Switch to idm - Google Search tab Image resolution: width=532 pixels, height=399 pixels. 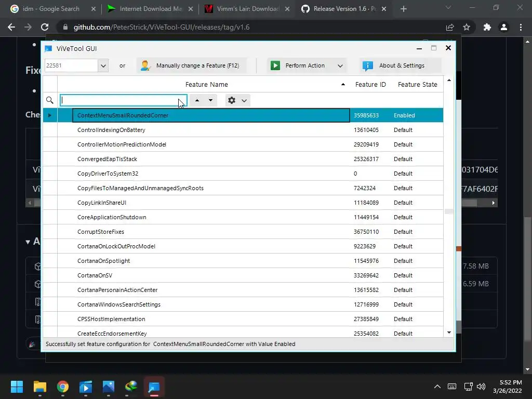click(50, 9)
